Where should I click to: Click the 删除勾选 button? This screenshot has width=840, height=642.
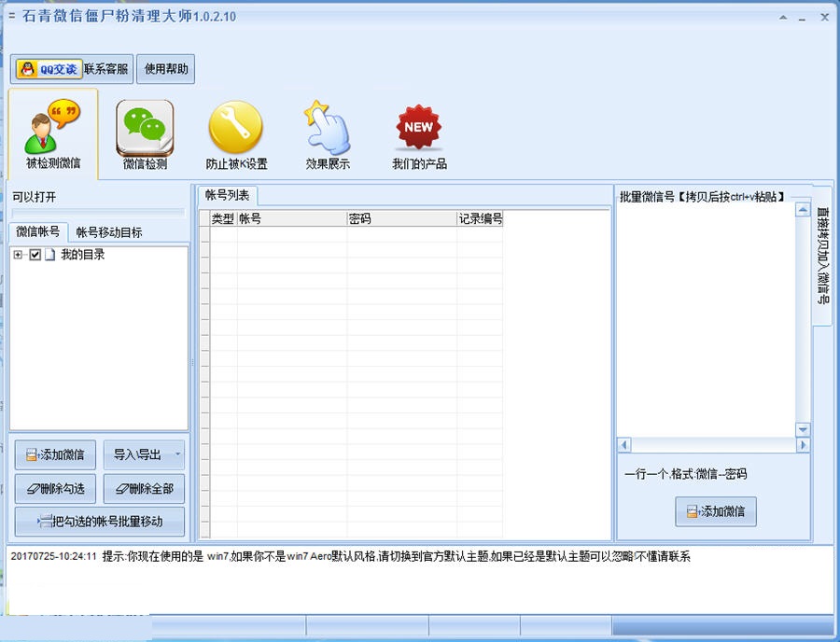(x=55, y=488)
